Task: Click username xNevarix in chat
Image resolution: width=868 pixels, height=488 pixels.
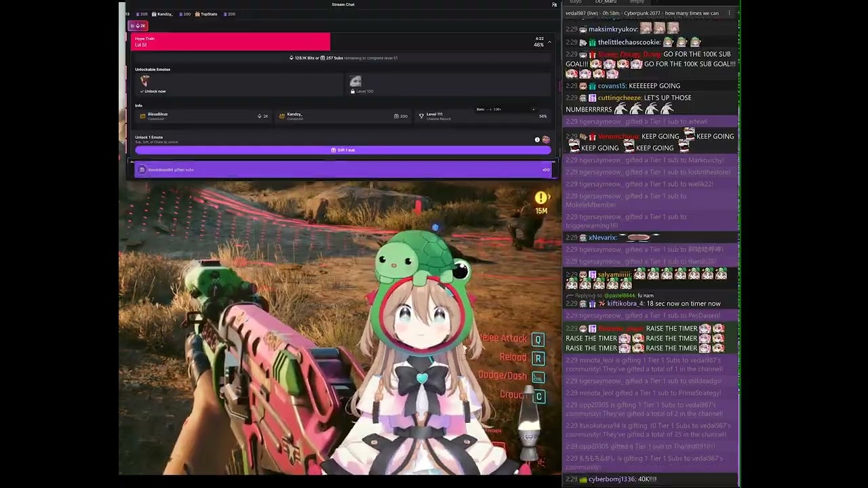Action: tap(603, 237)
